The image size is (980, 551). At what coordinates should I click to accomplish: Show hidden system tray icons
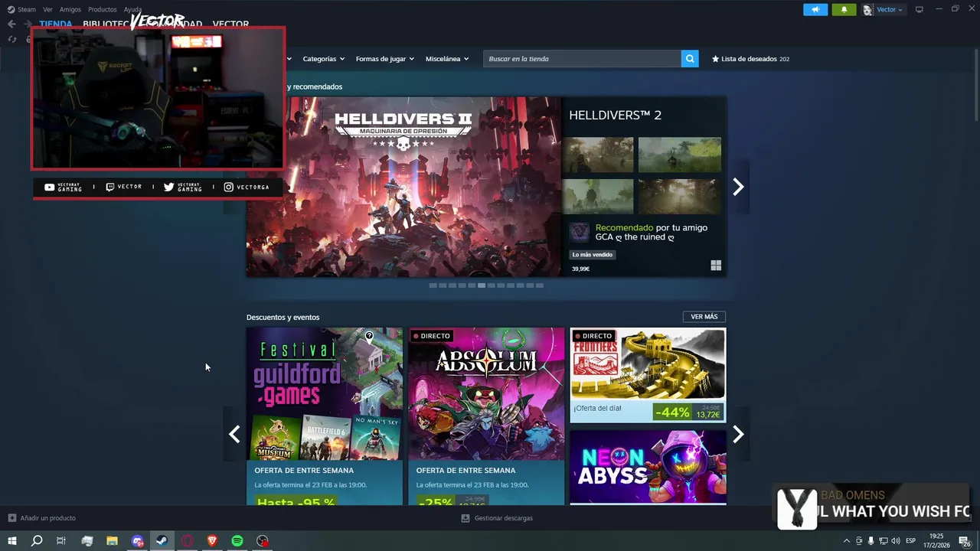click(x=846, y=541)
